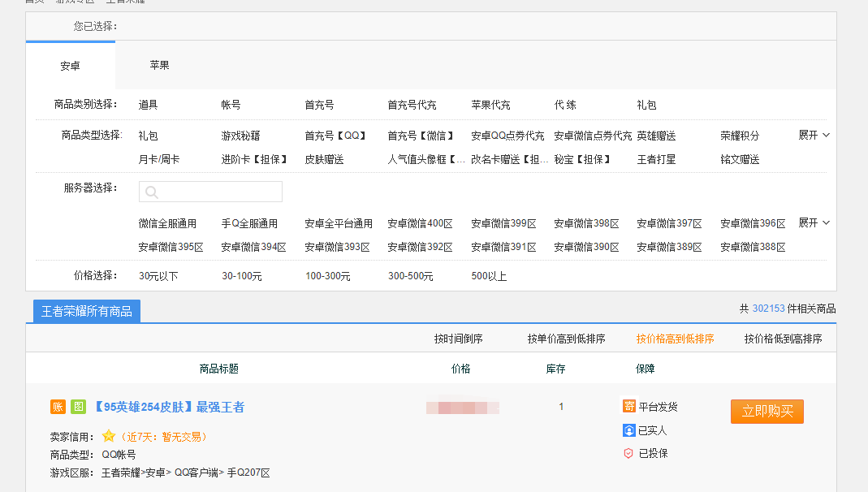Select product type 进阶卡【担保】
Image resolution: width=868 pixels, height=492 pixels.
(x=255, y=159)
